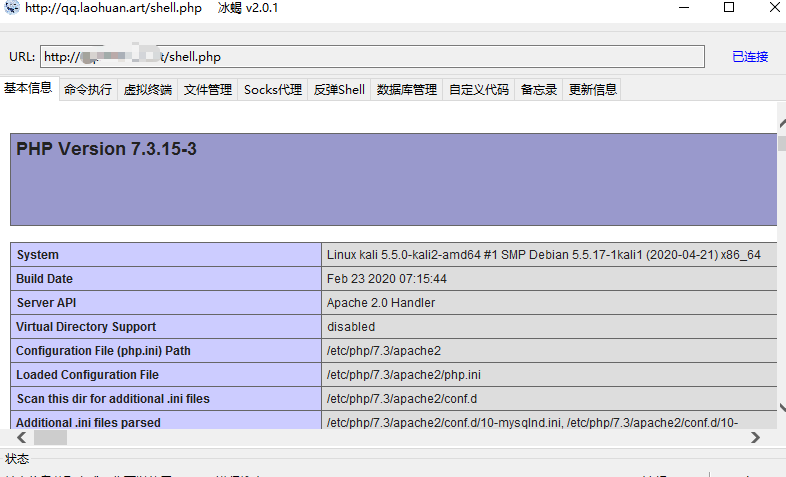Click the Loaded Configuration File row
The image size is (786, 477).
point(87,375)
